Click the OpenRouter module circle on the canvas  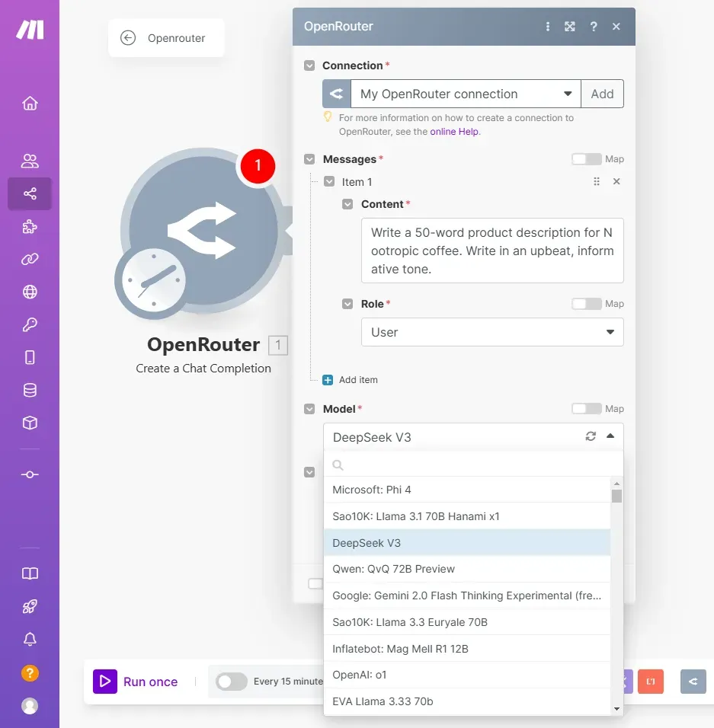(203, 231)
